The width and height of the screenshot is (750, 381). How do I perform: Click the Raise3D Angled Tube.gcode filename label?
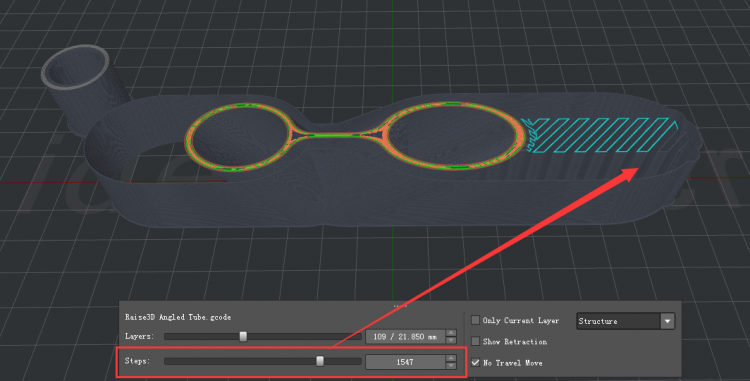pyautogui.click(x=178, y=317)
